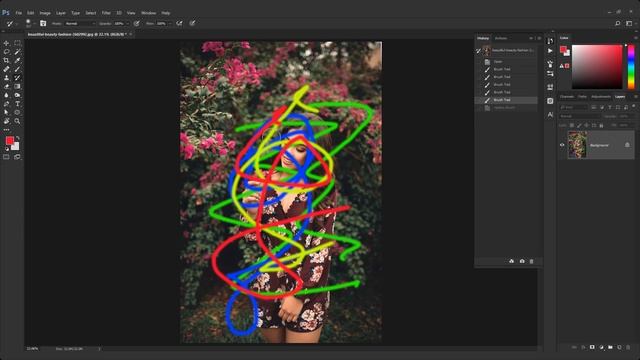Select the Rectangular Marquee tool
The height and width of the screenshot is (360, 640).
click(17, 43)
